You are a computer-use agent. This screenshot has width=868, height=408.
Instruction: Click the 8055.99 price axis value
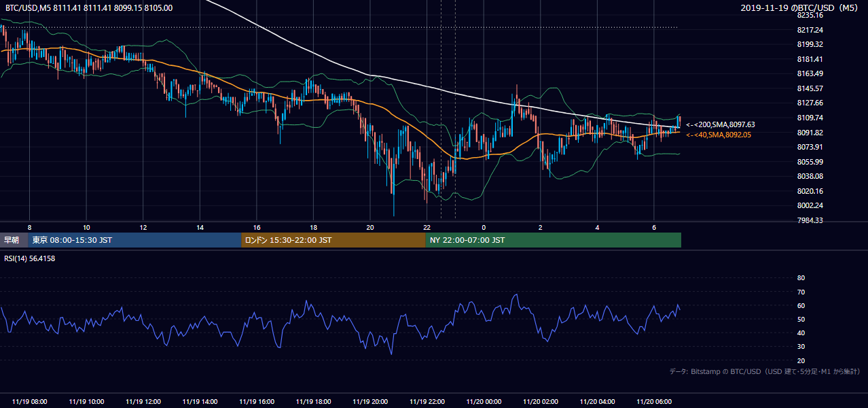tap(810, 162)
